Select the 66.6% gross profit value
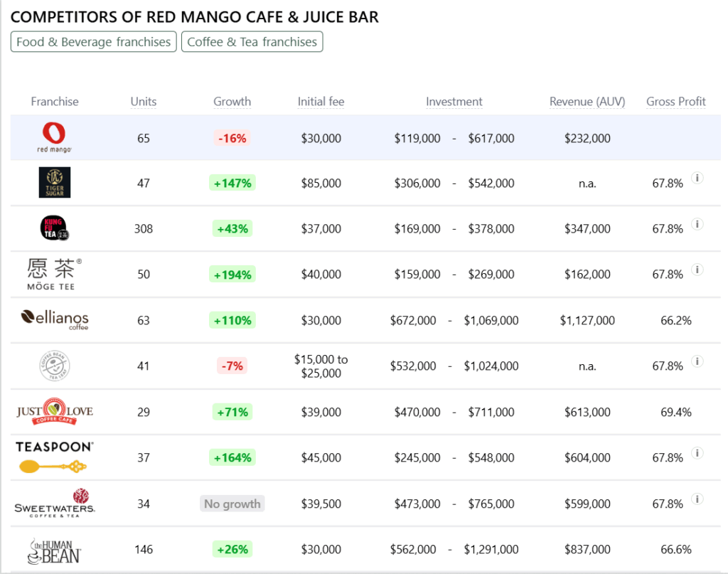This screenshot has height=574, width=728. click(676, 549)
